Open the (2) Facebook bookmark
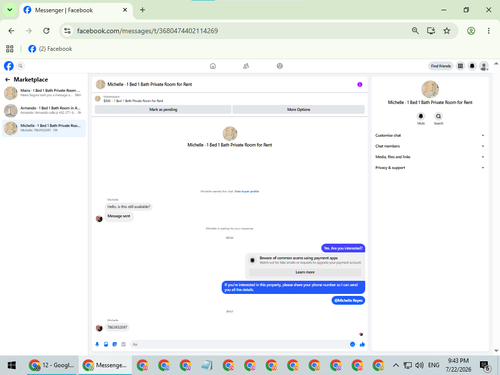The image size is (500, 375). [50, 49]
